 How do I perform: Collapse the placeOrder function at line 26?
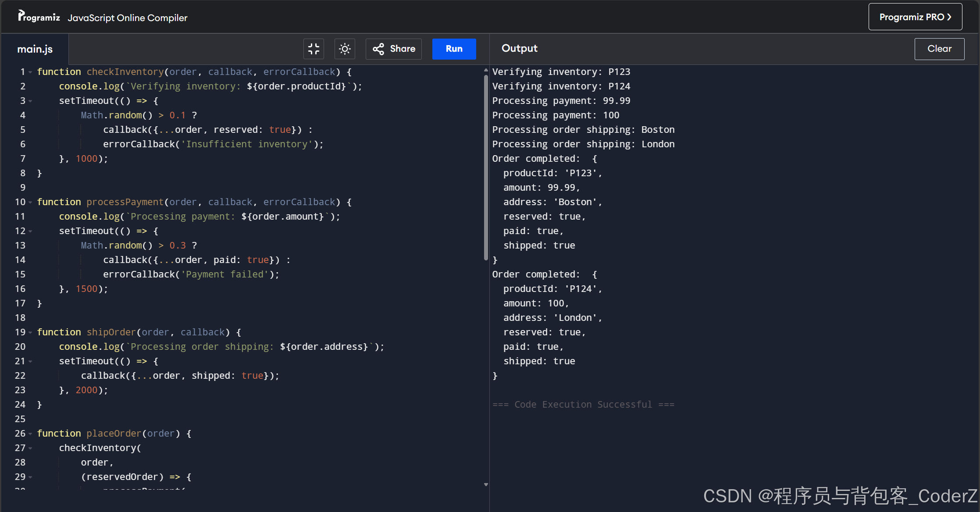point(30,434)
